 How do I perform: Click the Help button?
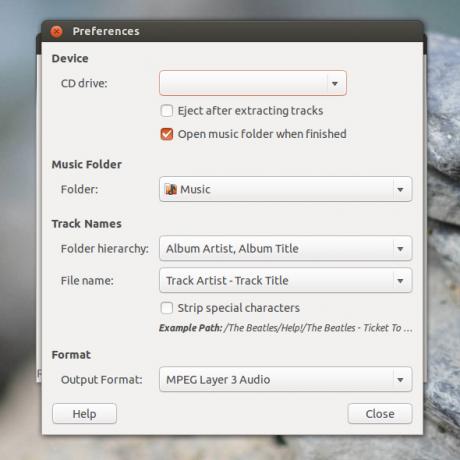pos(84,414)
